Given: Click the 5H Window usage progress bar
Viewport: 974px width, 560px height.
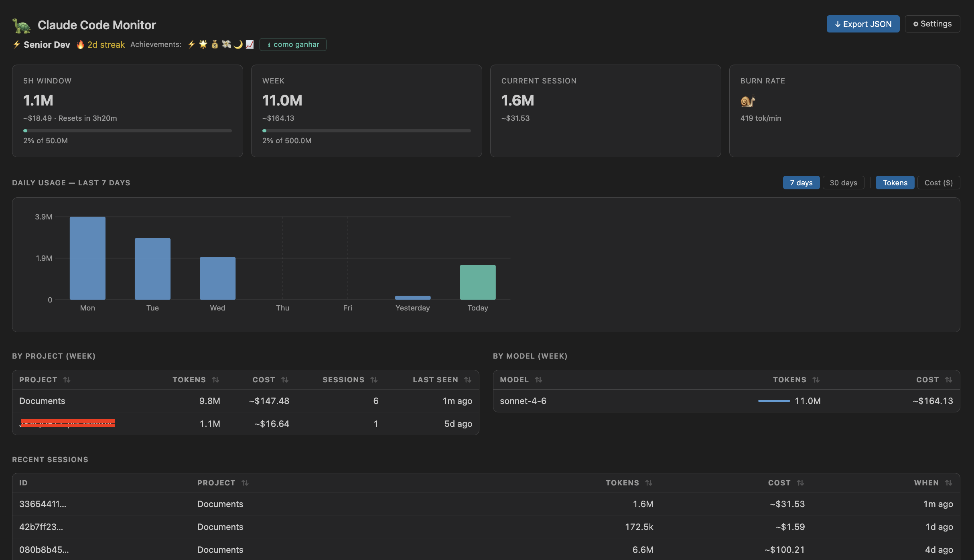Looking at the screenshot, I should [128, 131].
